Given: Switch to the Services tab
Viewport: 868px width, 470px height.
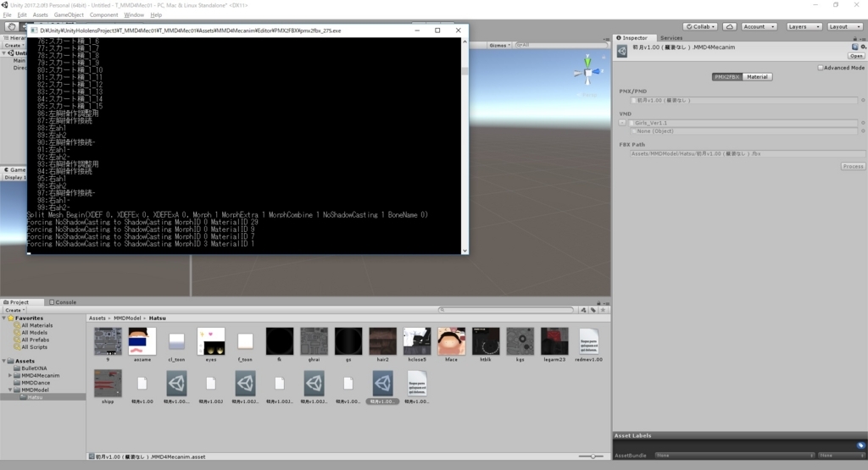Looking at the screenshot, I should point(671,38).
